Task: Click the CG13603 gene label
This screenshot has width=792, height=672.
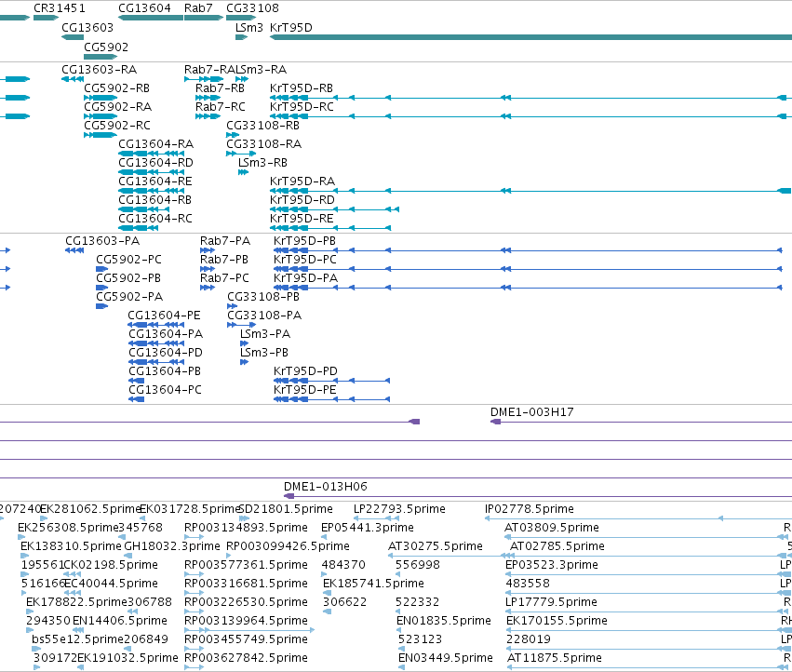Action: (x=87, y=27)
